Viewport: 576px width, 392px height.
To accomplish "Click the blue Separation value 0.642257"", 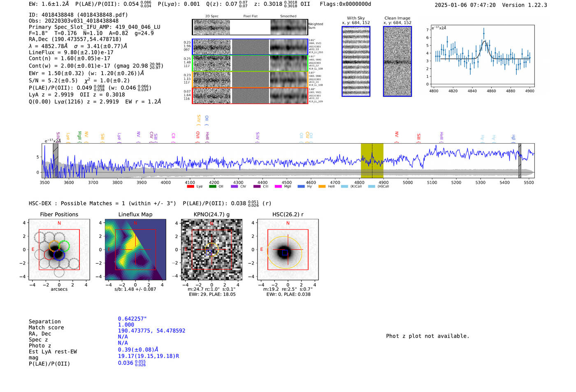I will click(132, 319).
